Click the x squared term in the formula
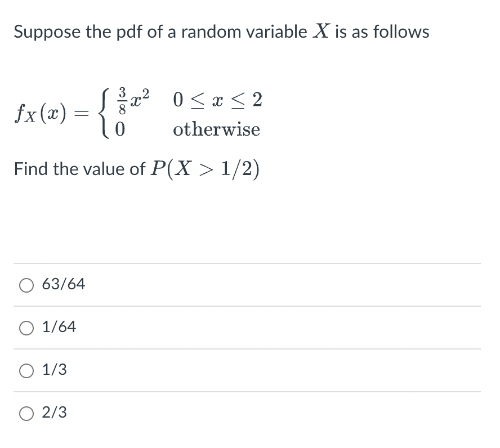 tap(139, 98)
